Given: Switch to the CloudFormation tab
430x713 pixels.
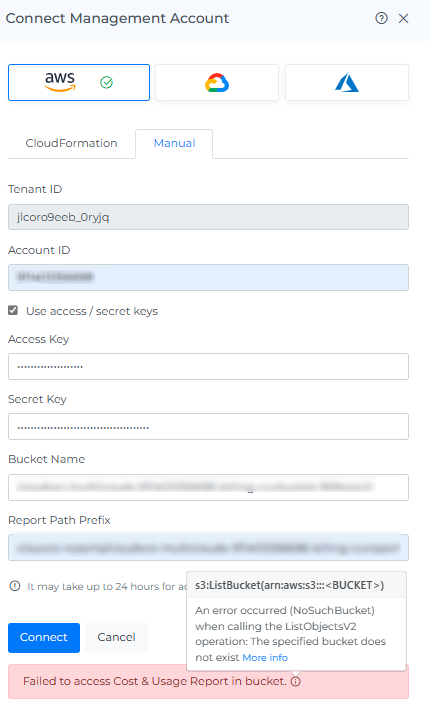Looking at the screenshot, I should (x=71, y=143).
